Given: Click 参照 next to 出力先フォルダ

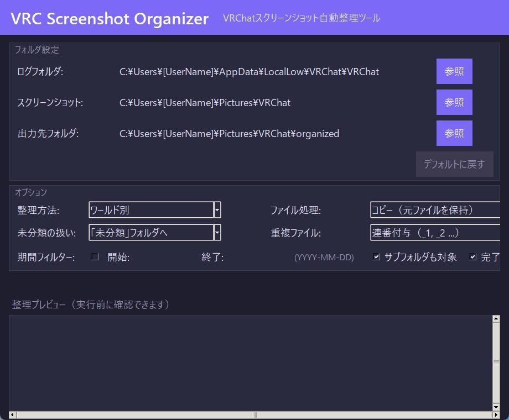Looking at the screenshot, I should click(454, 133).
